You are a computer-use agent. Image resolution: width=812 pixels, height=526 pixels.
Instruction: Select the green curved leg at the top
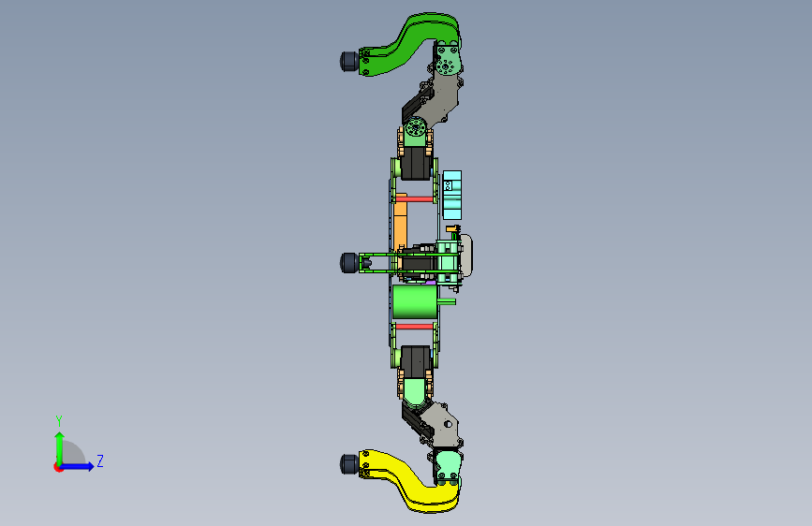pyautogui.click(x=409, y=44)
